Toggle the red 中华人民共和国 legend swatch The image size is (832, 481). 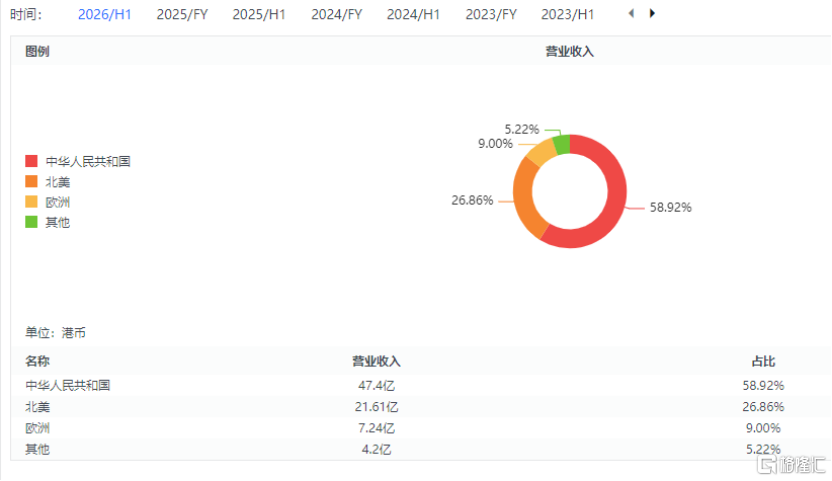(31, 162)
